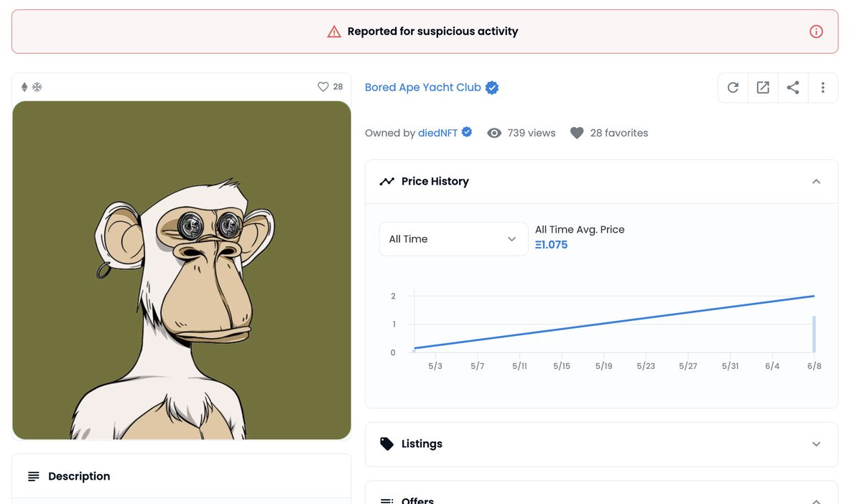Click the 28 favorites text
This screenshot has width=862, height=504.
pos(619,133)
